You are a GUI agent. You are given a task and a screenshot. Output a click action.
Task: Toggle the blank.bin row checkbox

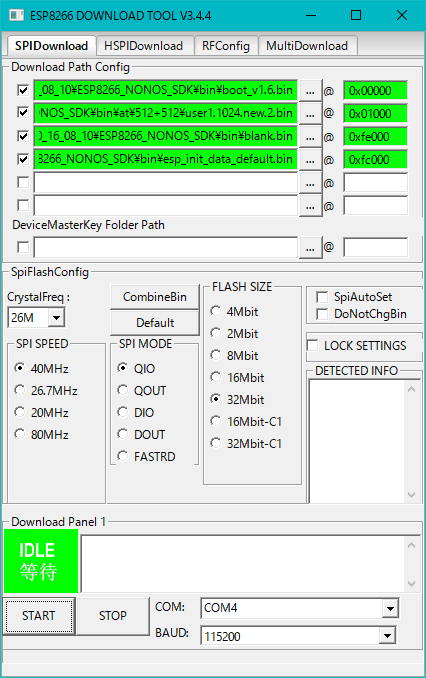[23, 136]
